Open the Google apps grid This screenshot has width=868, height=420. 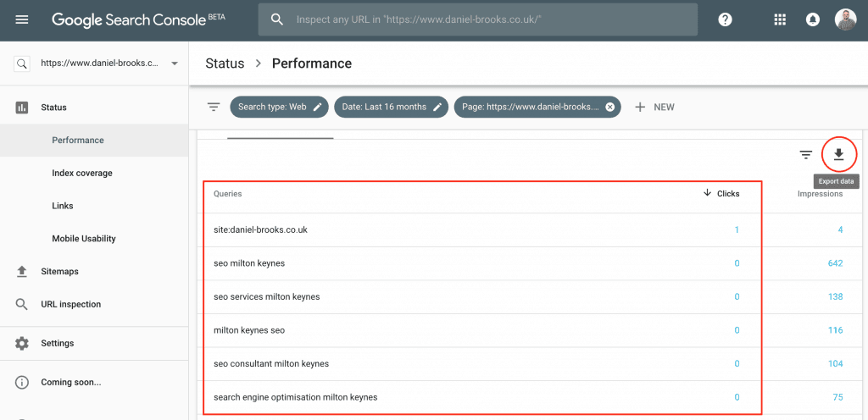pos(780,19)
